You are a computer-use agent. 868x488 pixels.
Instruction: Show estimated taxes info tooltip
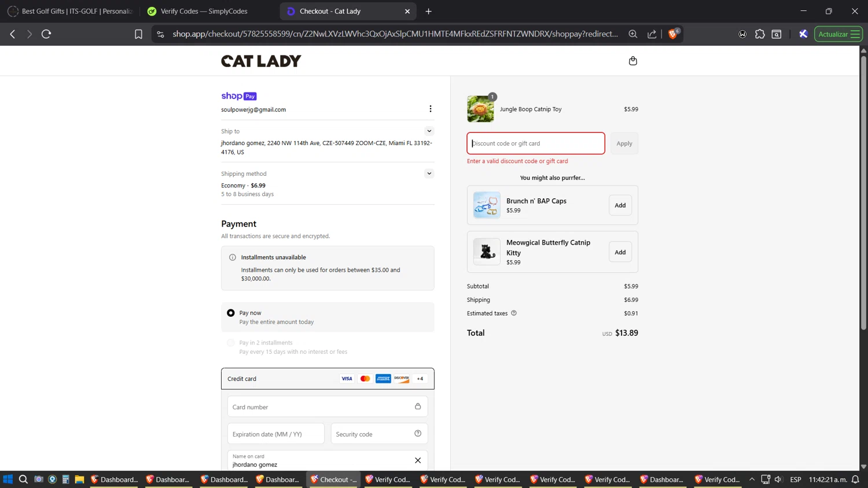click(514, 313)
